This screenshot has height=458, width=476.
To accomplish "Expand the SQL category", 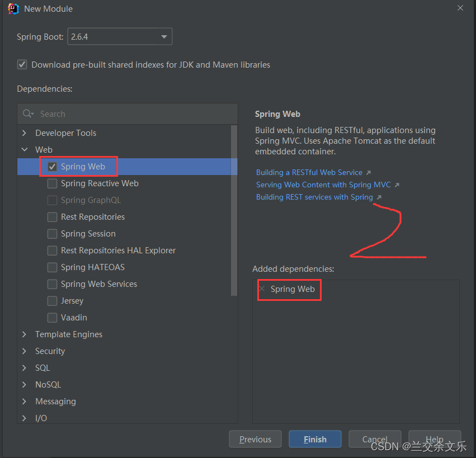I will click(25, 368).
